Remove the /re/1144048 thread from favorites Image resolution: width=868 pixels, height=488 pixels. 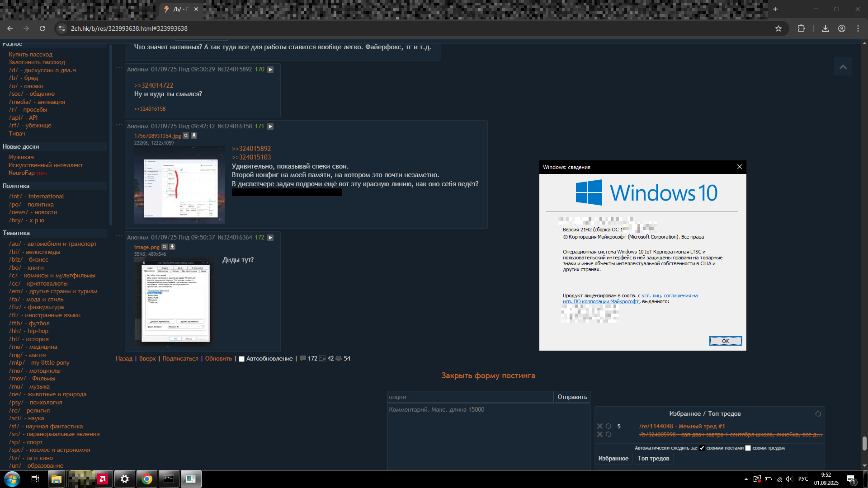click(600, 426)
